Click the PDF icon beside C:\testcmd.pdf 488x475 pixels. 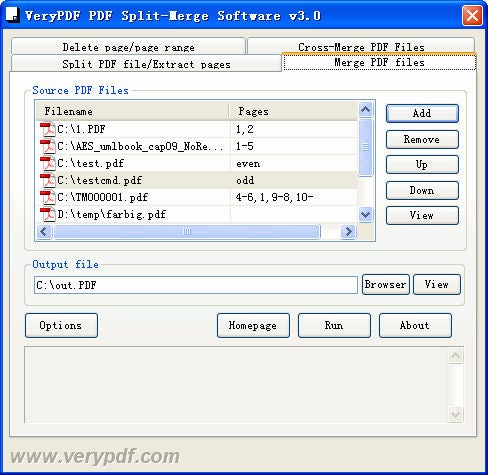coord(48,180)
